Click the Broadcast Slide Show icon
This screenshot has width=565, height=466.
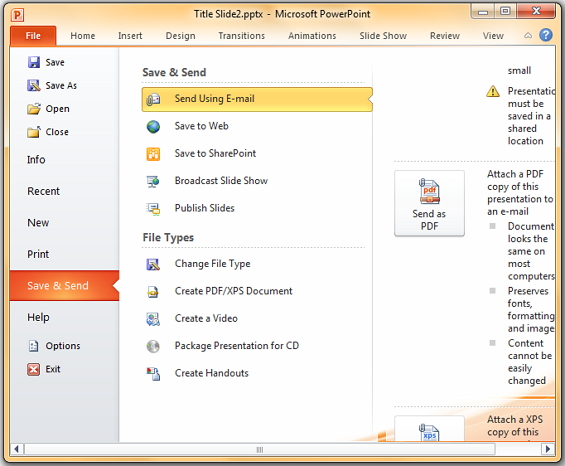[x=153, y=181]
